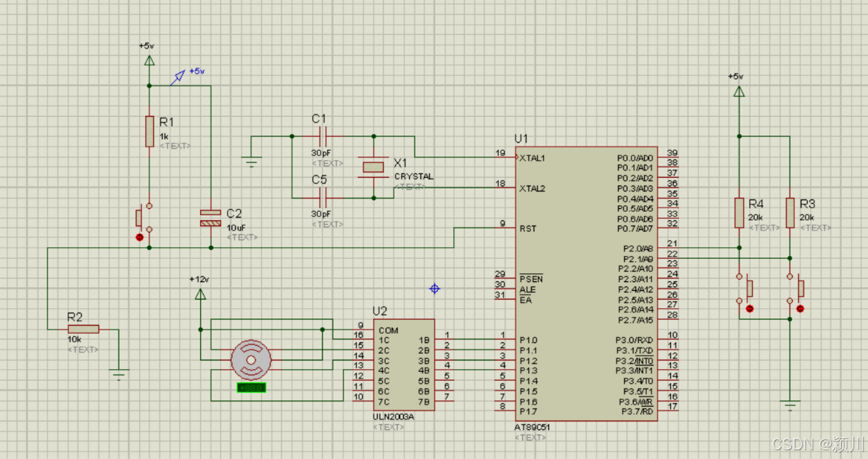This screenshot has width=868, height=459.
Task: Select the R2 10k resistor symbol
Action: click(x=83, y=329)
